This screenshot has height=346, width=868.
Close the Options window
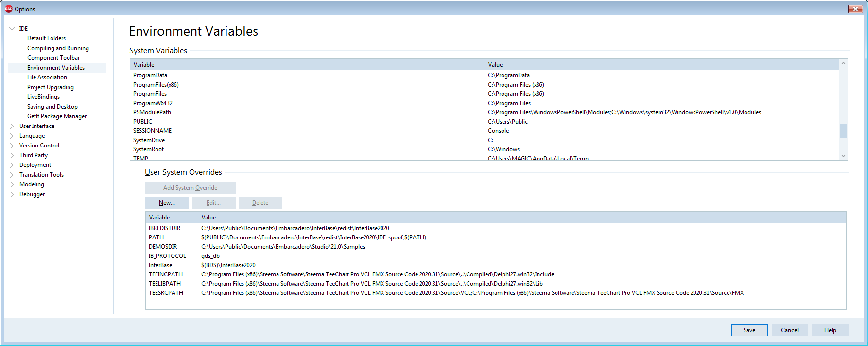pos(855,9)
